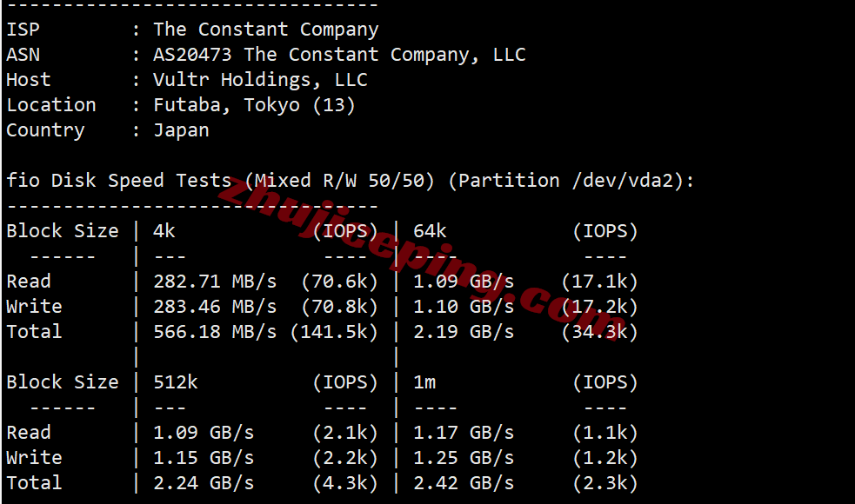Click the 4k block size column header

164,231
